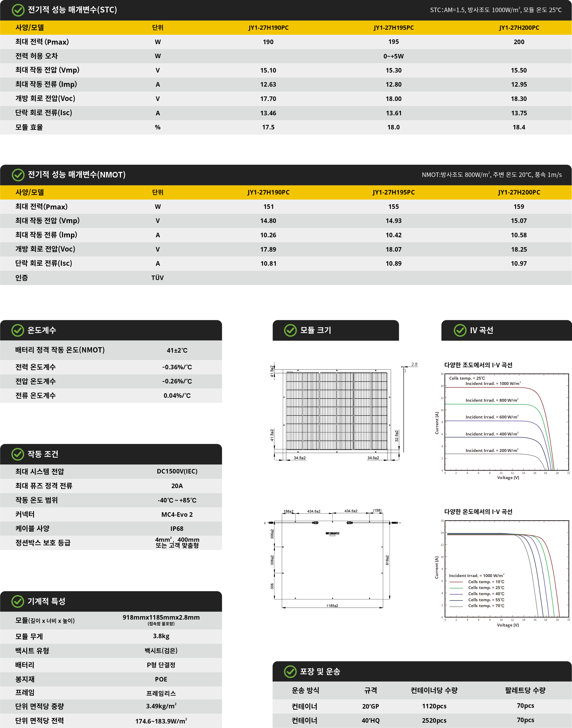
Task: Click the weight per area 3.49kg/m²
Action: point(161,706)
